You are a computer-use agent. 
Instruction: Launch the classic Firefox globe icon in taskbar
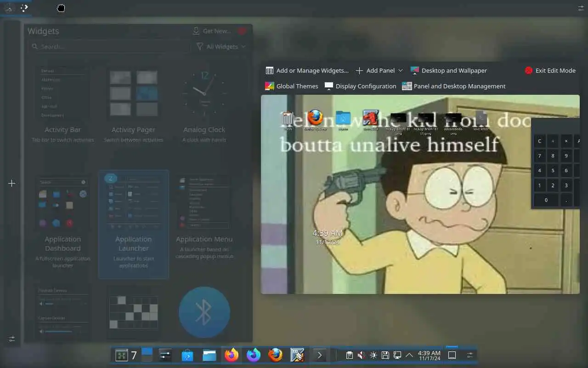tap(275, 355)
